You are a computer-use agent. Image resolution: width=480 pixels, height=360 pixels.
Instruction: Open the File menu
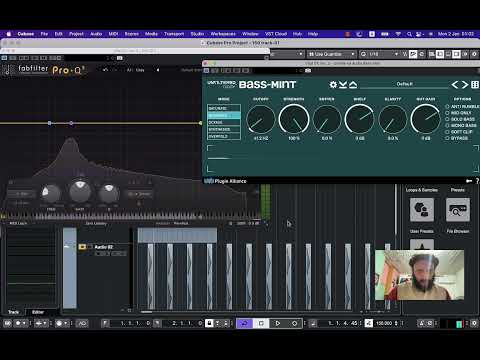point(44,34)
